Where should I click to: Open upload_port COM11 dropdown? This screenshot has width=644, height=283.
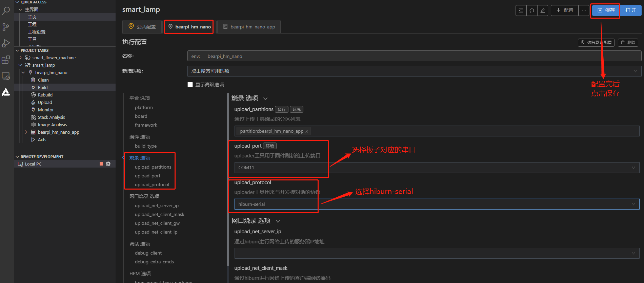click(437, 168)
